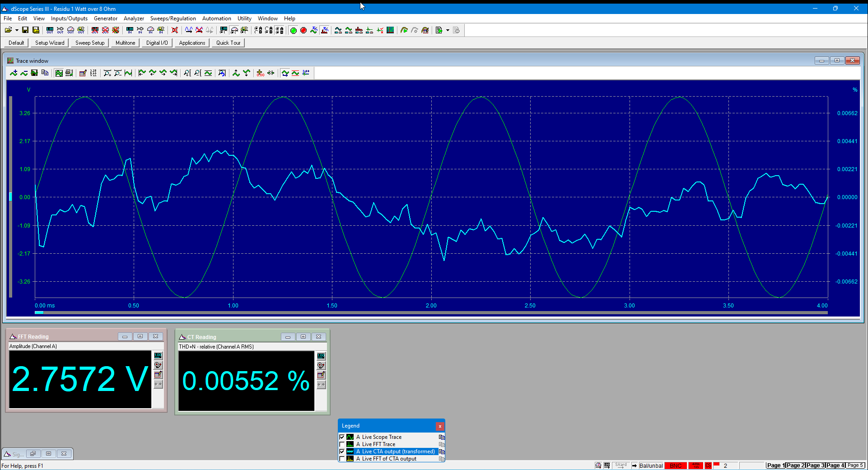Click the red stop indicator icon
The width and height of the screenshot is (868, 470).
pos(303,30)
